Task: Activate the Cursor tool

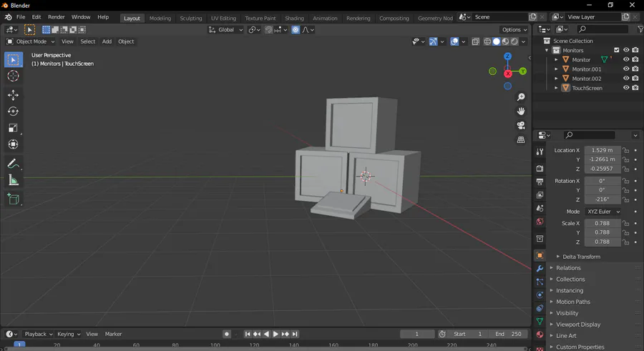Action: click(13, 76)
